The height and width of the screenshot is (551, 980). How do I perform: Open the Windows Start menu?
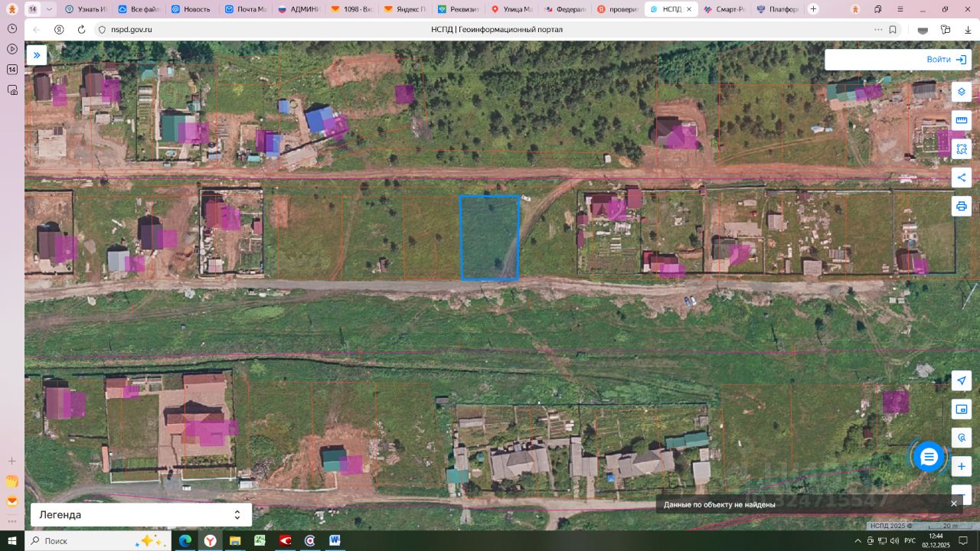coord(12,541)
